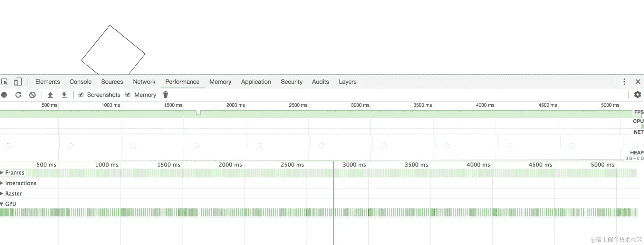Image resolution: width=644 pixels, height=245 pixels.
Task: Open the Security tab
Action: (x=292, y=82)
